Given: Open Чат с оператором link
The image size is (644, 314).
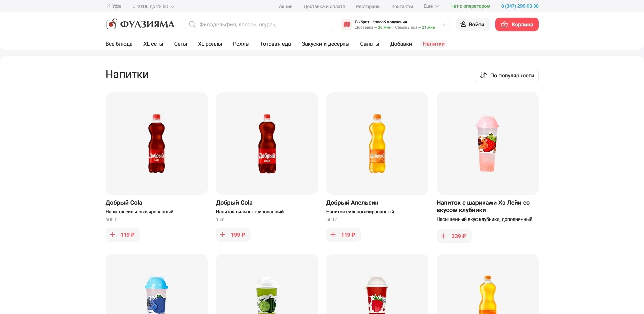Looking at the screenshot, I should tap(470, 6).
